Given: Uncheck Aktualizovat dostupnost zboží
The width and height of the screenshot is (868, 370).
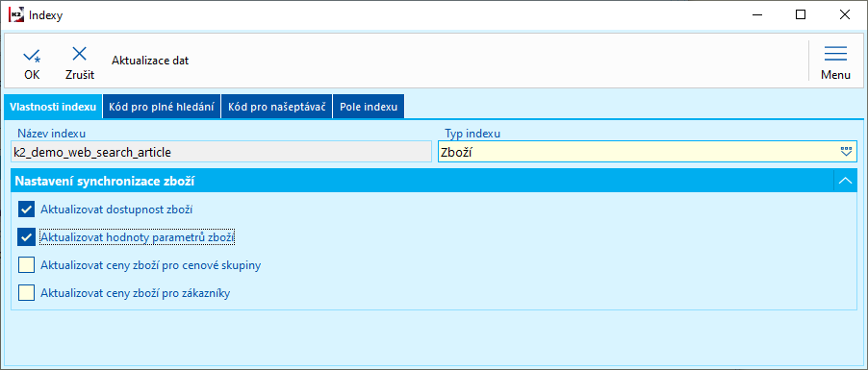Looking at the screenshot, I should (27, 210).
